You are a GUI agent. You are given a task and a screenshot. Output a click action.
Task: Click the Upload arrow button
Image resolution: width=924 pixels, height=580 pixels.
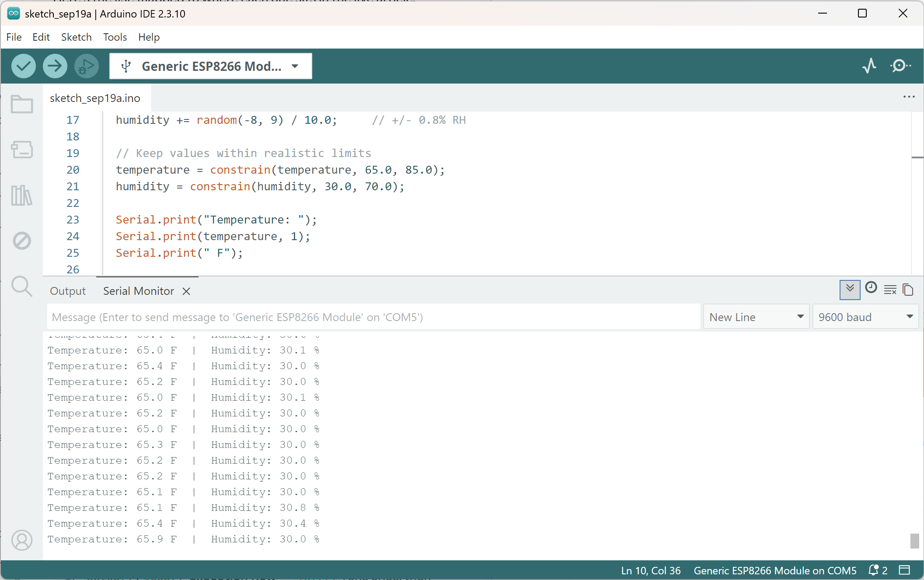55,66
